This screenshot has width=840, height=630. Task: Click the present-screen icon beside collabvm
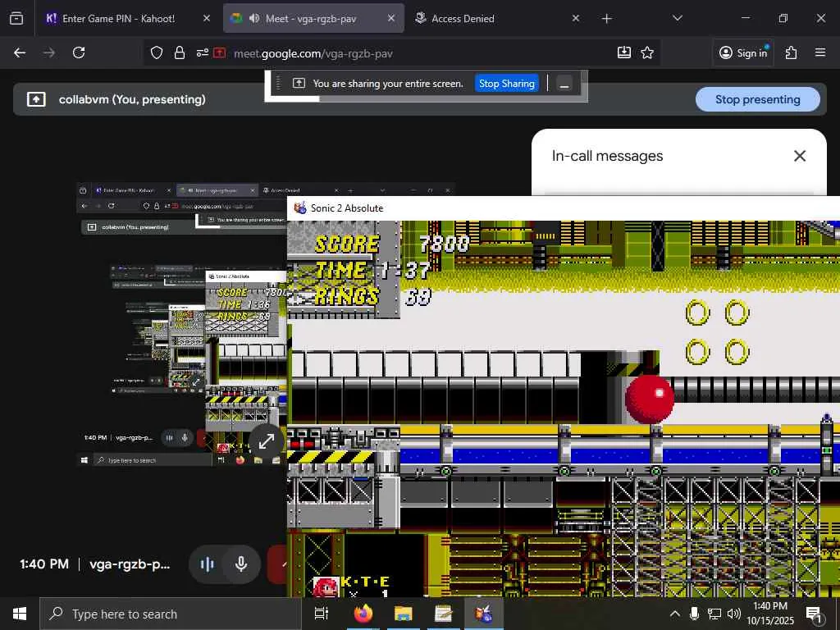pyautogui.click(x=36, y=99)
